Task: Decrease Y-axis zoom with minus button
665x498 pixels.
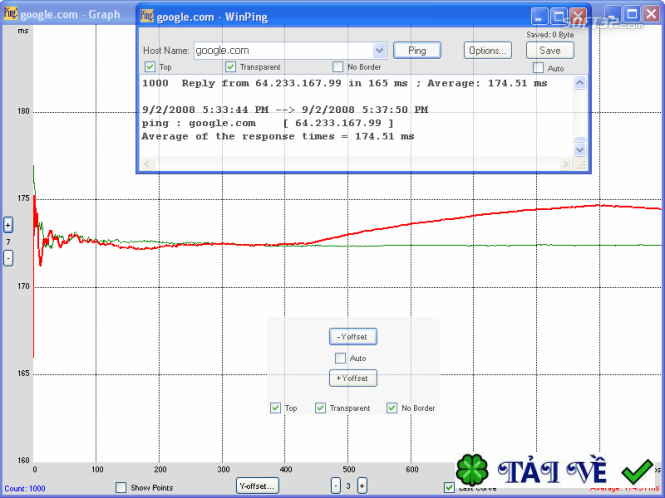Action: pyautogui.click(x=8, y=257)
